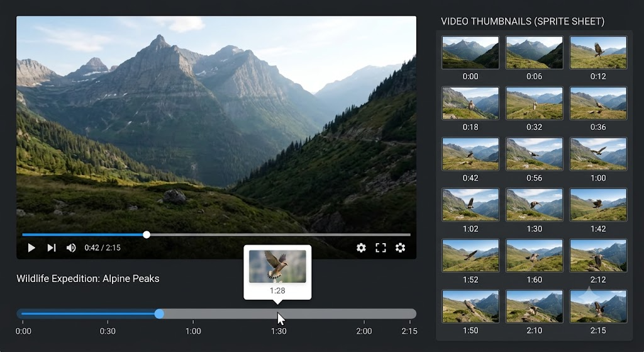The height and width of the screenshot is (352, 644).
Task: Click the 0:56 timestamp label in the sprite sheet
Action: click(x=535, y=178)
